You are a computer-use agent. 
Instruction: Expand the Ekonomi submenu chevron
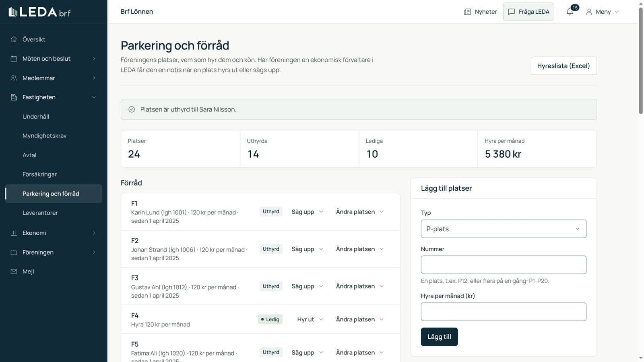click(94, 233)
